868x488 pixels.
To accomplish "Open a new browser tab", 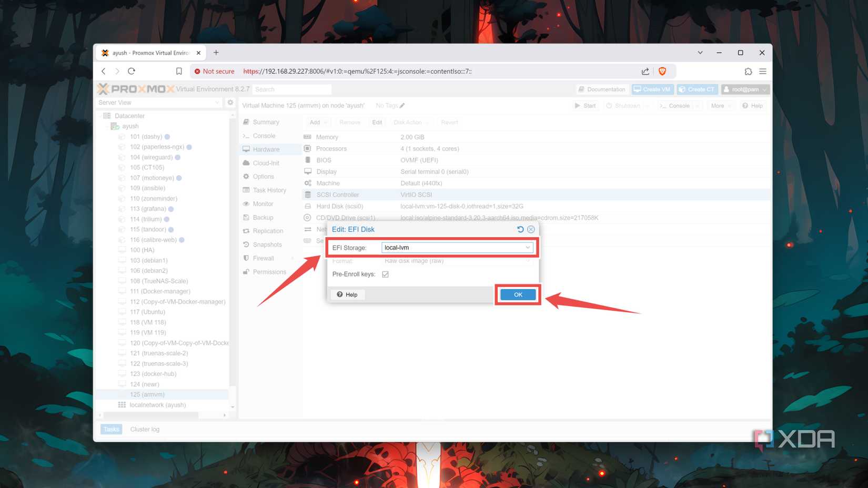I will pyautogui.click(x=216, y=53).
